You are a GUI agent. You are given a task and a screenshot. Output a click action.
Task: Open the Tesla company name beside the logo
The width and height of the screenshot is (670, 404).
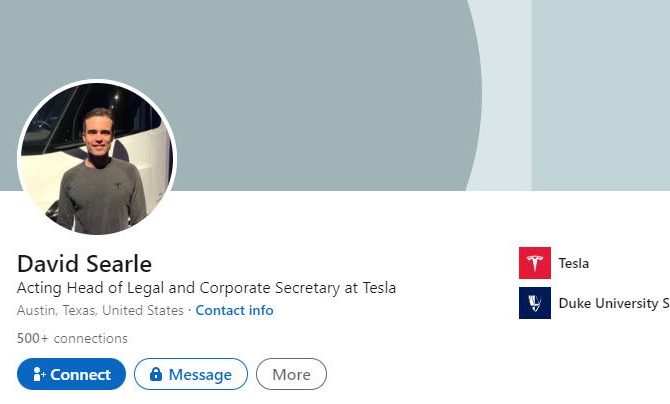click(574, 263)
